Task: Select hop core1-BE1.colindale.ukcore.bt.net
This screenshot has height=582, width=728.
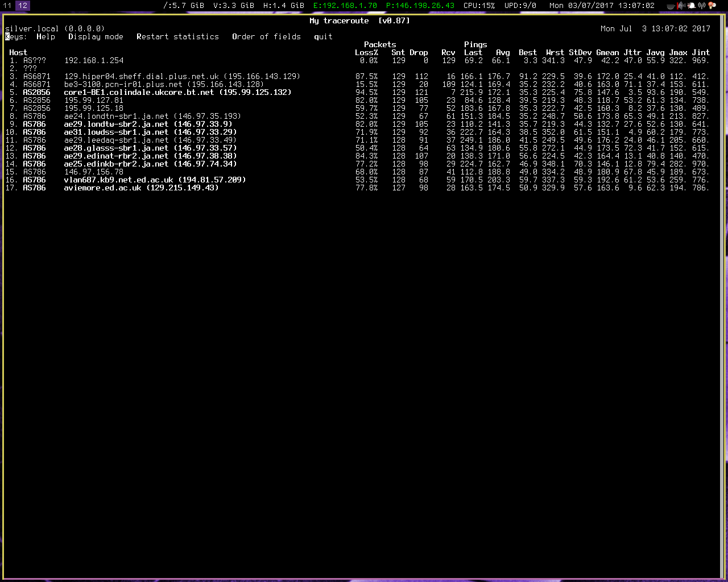Action: coord(177,92)
